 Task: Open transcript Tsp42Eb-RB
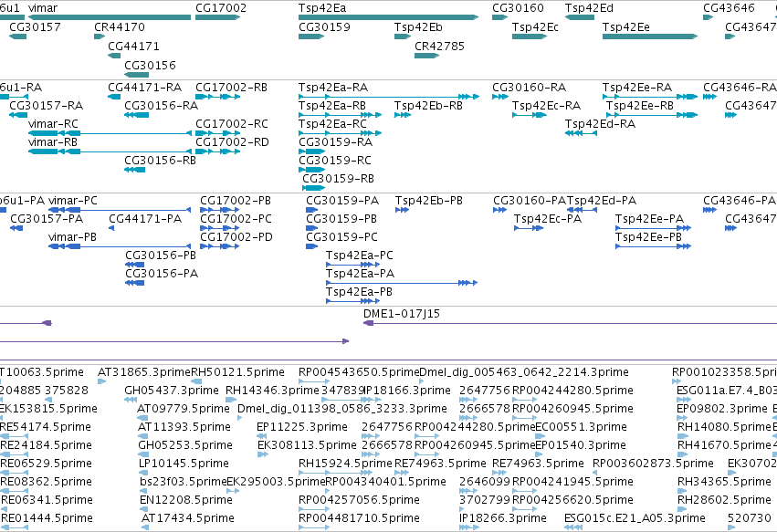pos(403,115)
